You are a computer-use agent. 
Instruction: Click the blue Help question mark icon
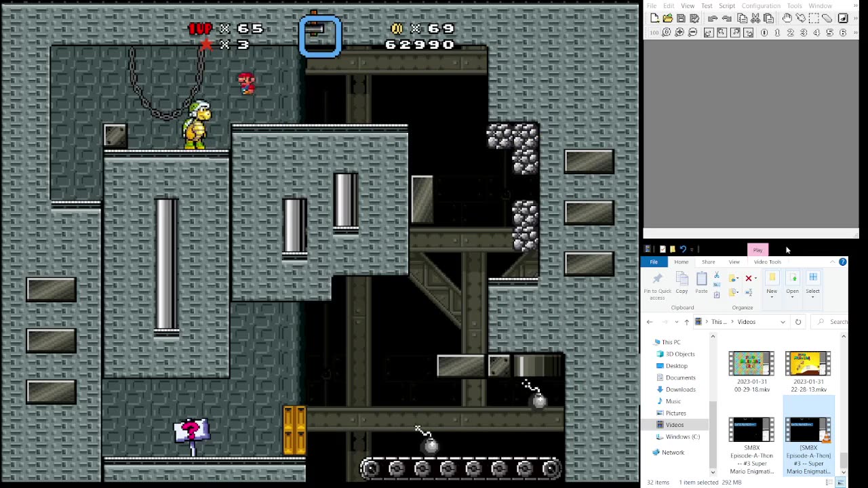tap(842, 262)
